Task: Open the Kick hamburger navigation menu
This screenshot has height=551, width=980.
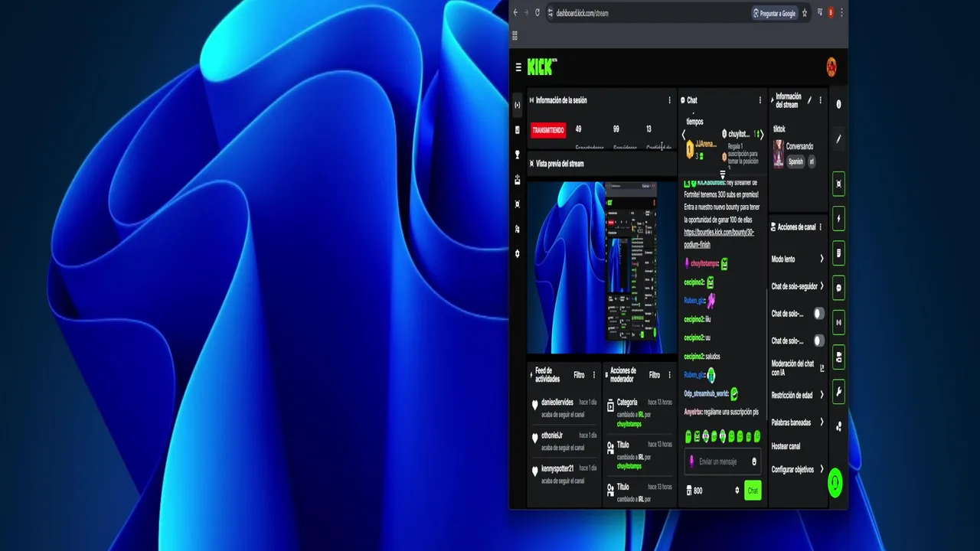Action: tap(518, 67)
